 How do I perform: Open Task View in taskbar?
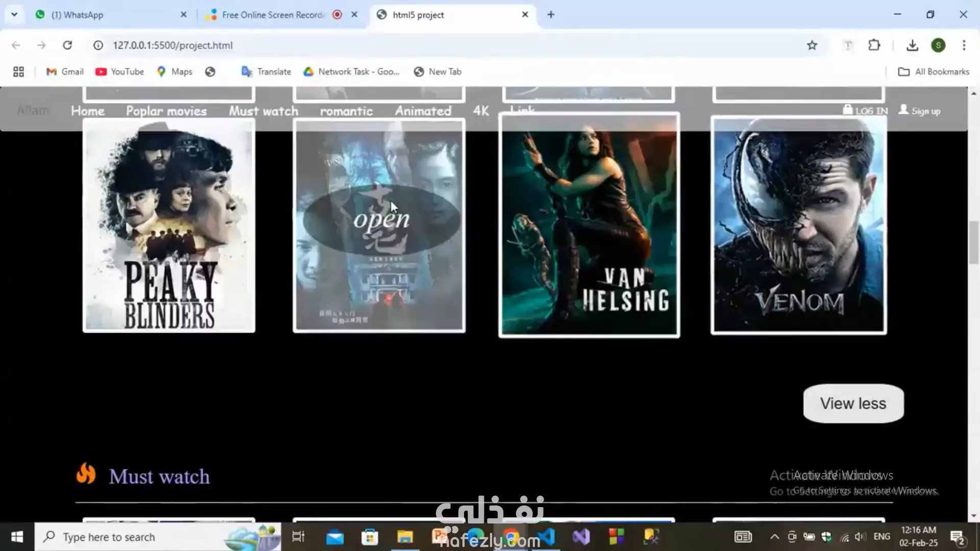tap(298, 537)
